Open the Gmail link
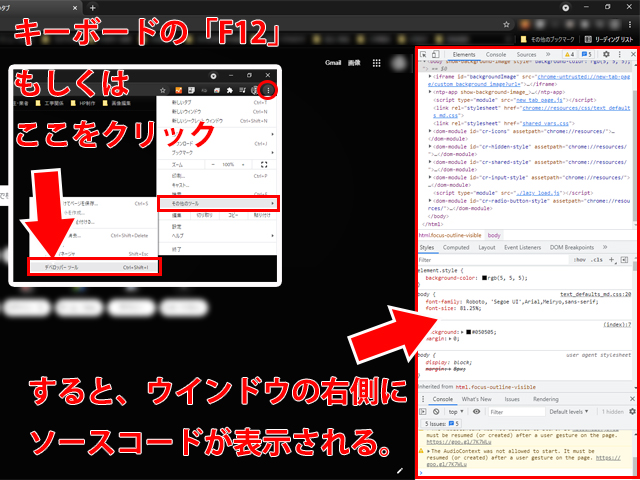 coord(333,62)
